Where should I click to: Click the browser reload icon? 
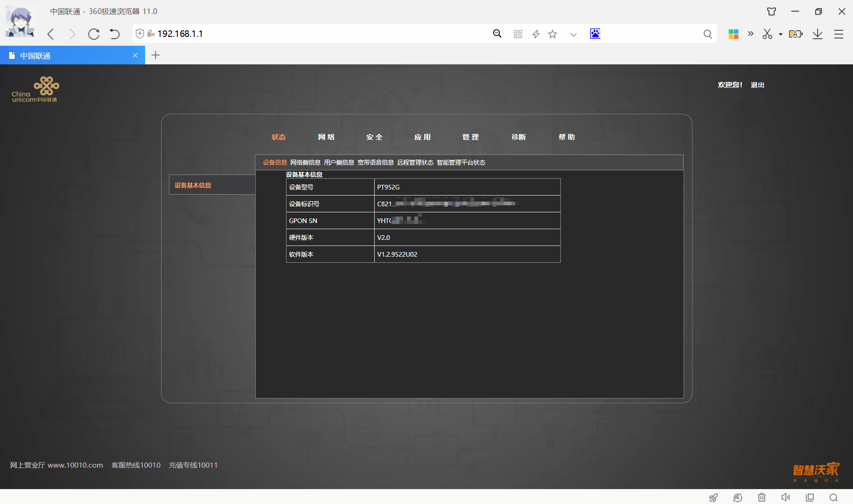click(x=94, y=34)
